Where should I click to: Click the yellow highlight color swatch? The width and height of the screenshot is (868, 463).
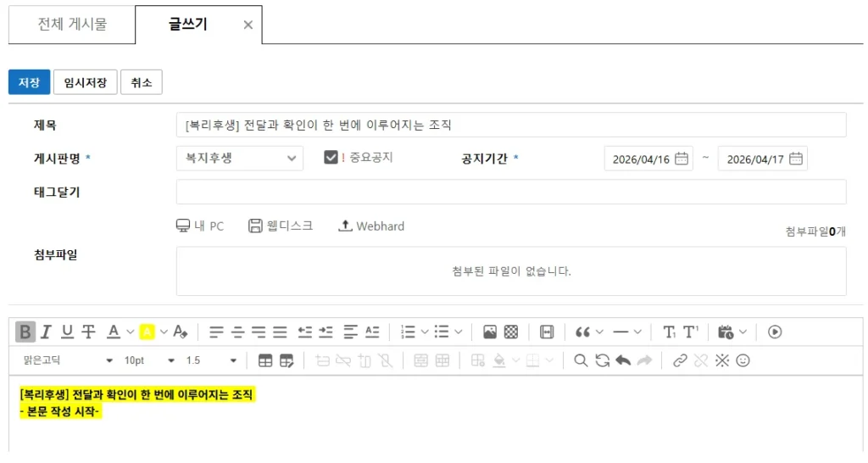point(147,332)
